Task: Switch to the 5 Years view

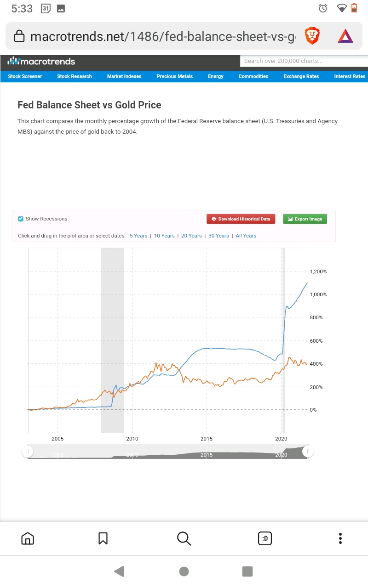Action: pos(138,236)
